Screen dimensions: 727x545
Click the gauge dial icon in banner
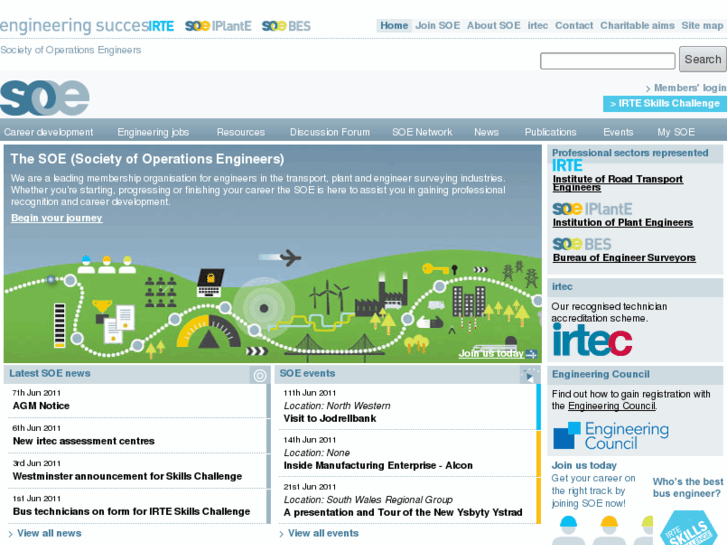pos(208,331)
